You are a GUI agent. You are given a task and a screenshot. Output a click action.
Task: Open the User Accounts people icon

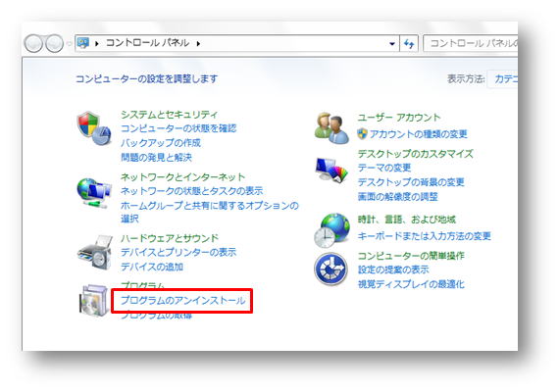pyautogui.click(x=331, y=128)
